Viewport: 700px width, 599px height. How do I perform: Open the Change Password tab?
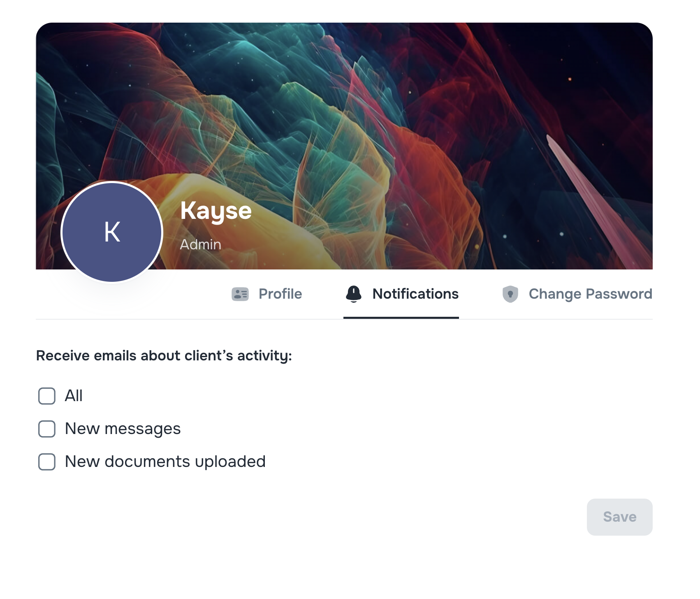[591, 294]
